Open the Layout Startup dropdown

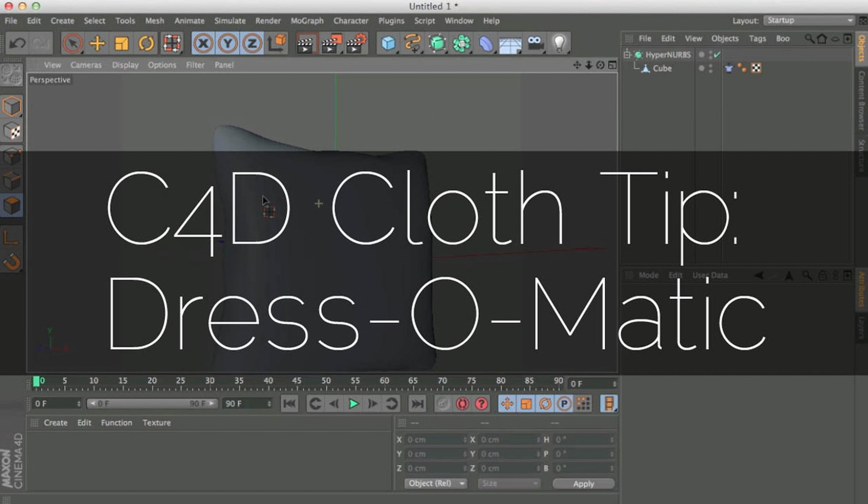809,21
